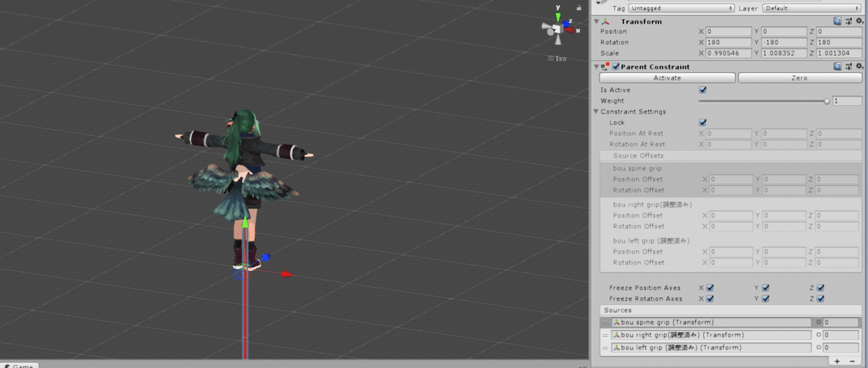Click the Scale Z field 1.001304
The height and width of the screenshot is (368, 868).
tap(838, 53)
